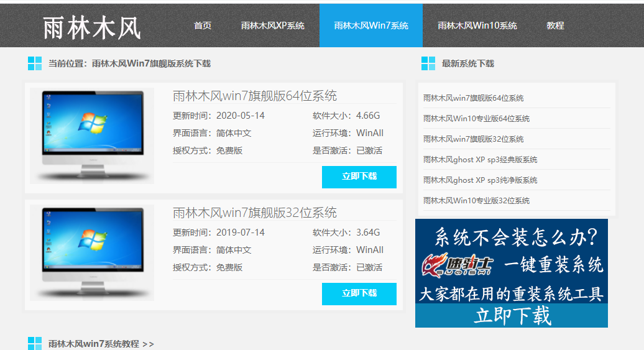Open the title 雨林木风win7旗舰版64位系统 in the main list
The image size is (644, 350).
255,96
